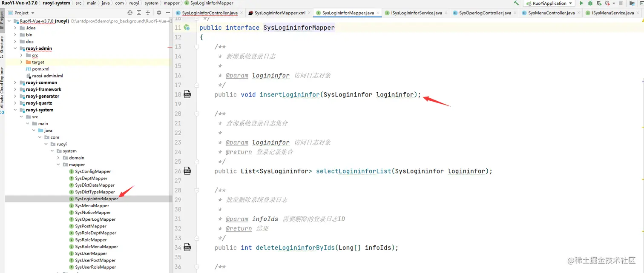Hide the Project panel with minus icon

(x=167, y=13)
